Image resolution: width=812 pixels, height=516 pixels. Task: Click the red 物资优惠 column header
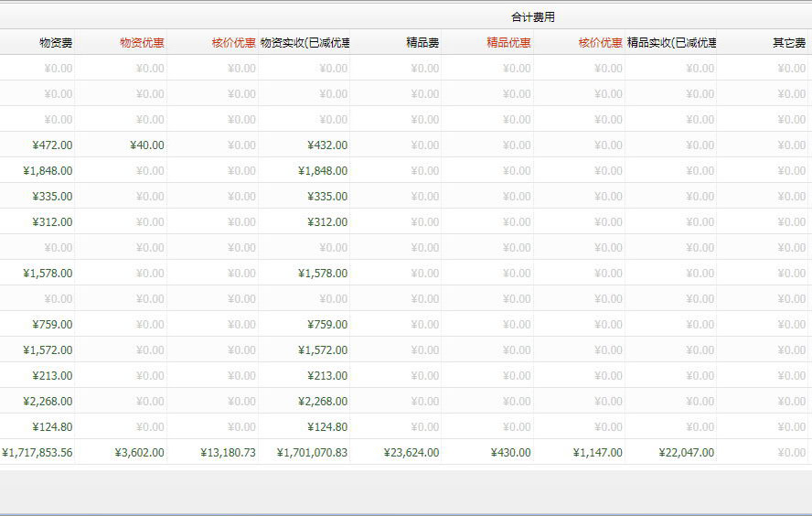click(x=142, y=43)
